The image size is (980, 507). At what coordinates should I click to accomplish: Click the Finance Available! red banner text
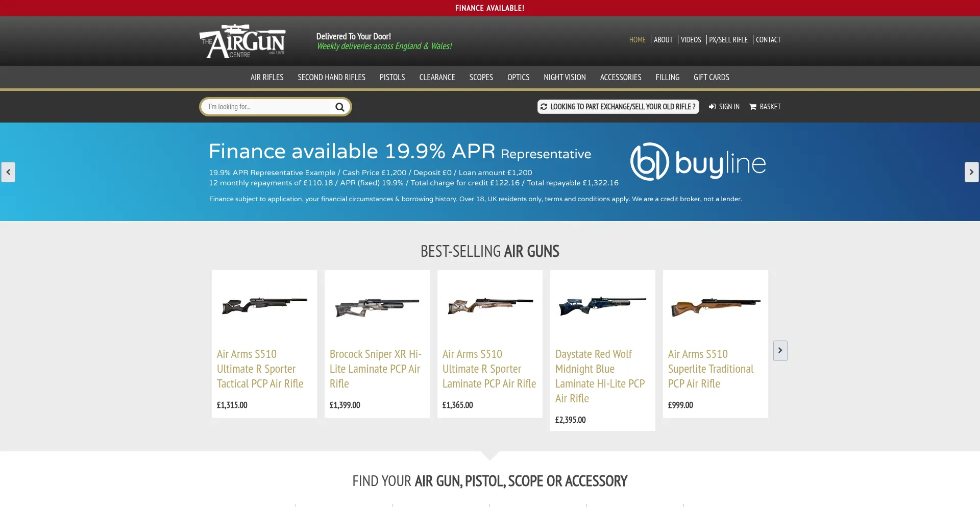point(490,8)
